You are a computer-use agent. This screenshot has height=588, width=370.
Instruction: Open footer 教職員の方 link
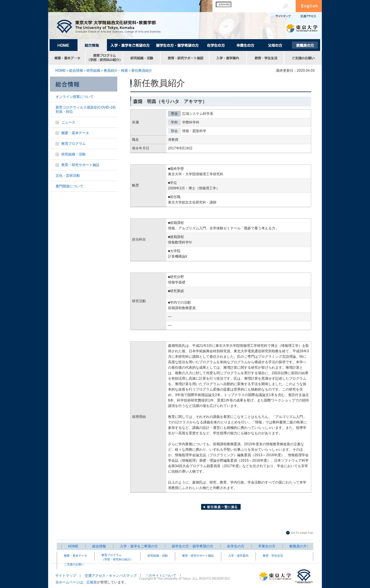(x=298, y=546)
